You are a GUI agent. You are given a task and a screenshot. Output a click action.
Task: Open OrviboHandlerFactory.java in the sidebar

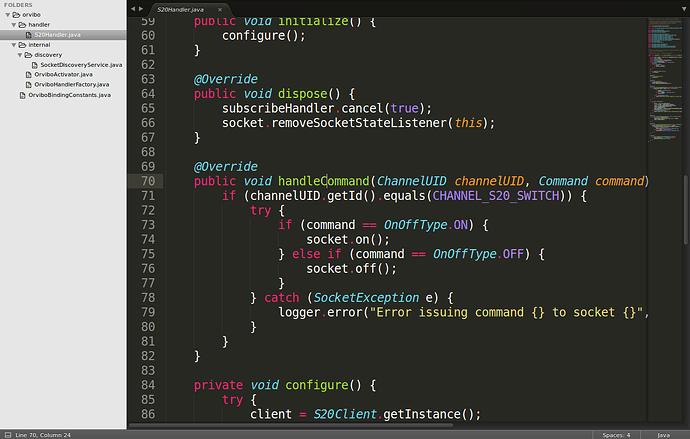click(x=71, y=84)
